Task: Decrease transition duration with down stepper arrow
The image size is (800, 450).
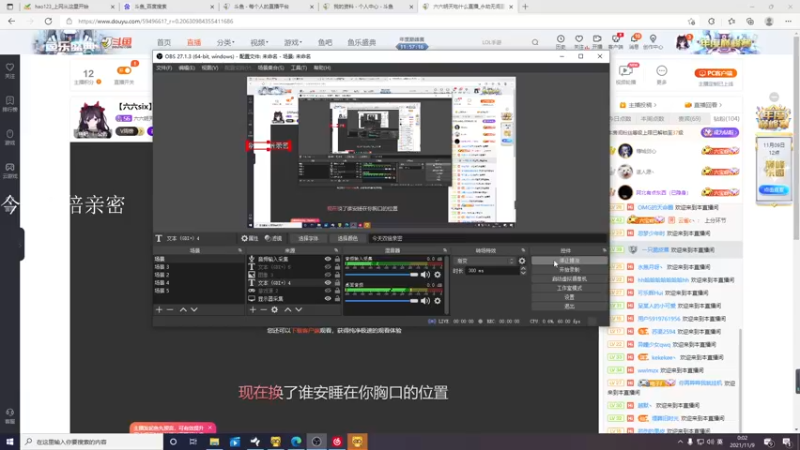Action: (522, 273)
